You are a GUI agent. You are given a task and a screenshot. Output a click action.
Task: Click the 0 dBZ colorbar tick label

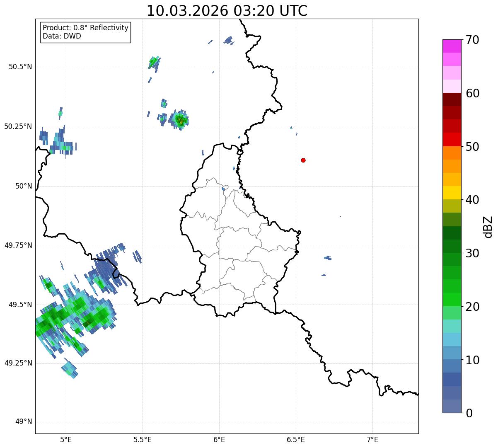pos(469,413)
